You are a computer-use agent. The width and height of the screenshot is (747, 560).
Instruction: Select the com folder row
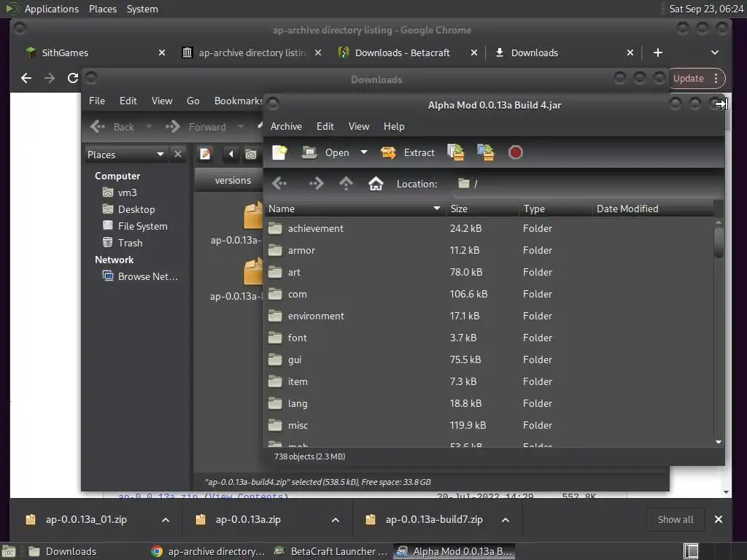pos(489,295)
